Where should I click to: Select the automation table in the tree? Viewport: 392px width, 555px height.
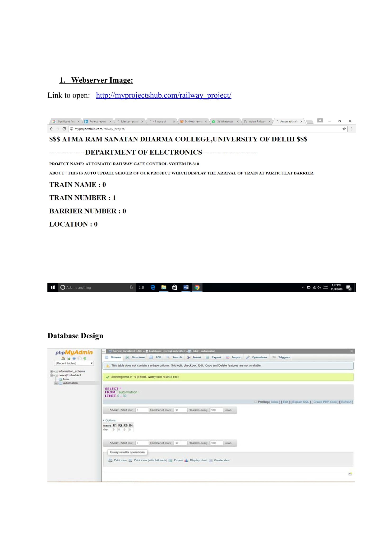70,383
